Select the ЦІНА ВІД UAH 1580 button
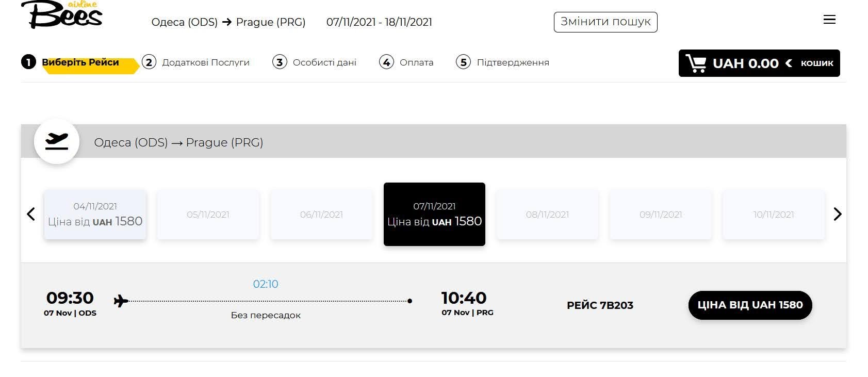 pyautogui.click(x=750, y=305)
